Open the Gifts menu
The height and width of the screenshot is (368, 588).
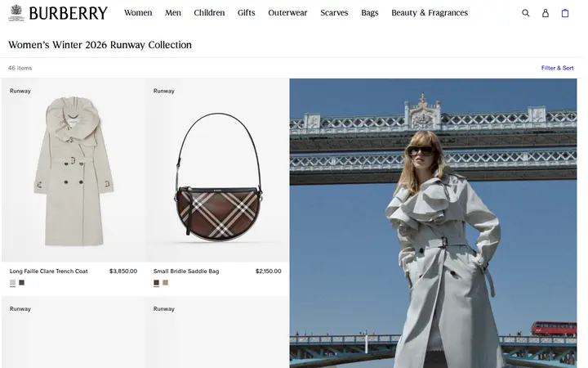click(x=247, y=13)
